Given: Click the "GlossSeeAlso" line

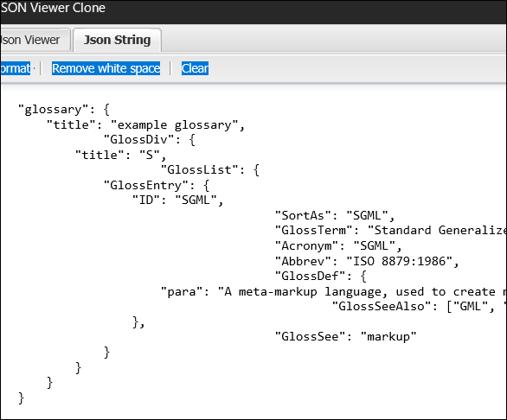Looking at the screenshot, I should (x=420, y=306).
